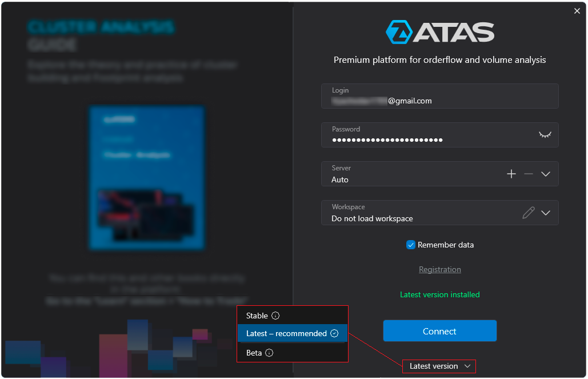This screenshot has width=588, height=379.
Task: Click info icon next to Beta
Action: (269, 353)
